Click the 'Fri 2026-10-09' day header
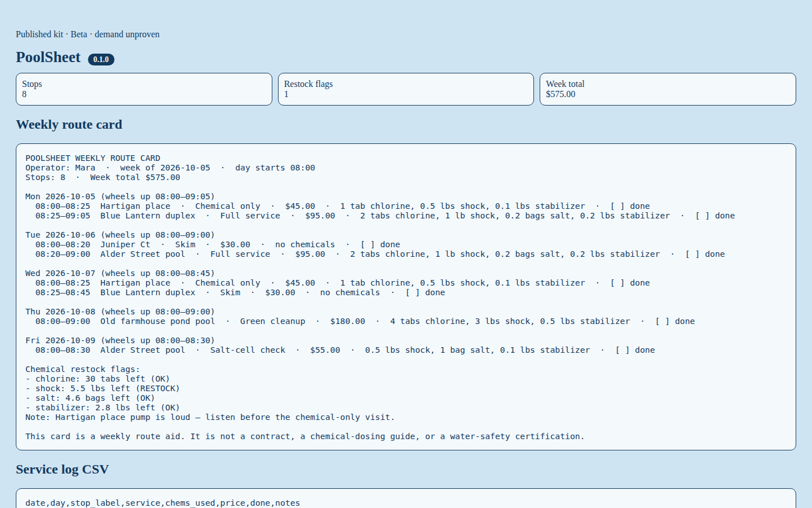812x508 pixels. point(120,340)
